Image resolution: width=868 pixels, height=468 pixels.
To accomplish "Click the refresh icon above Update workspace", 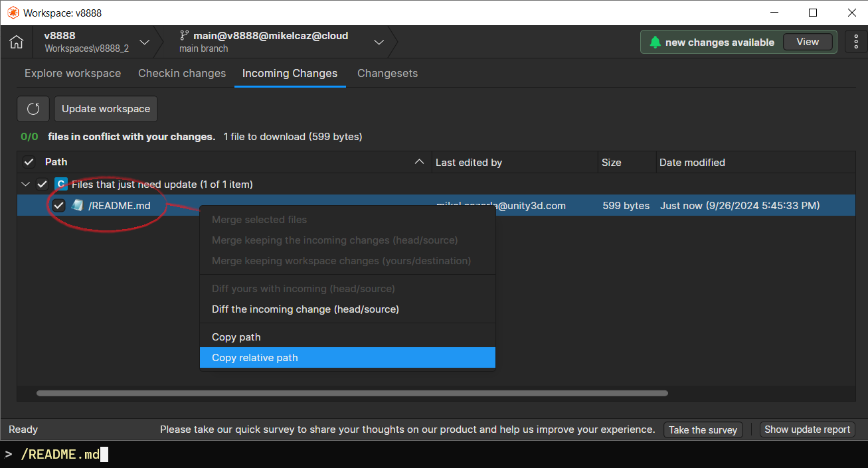I will pos(33,109).
